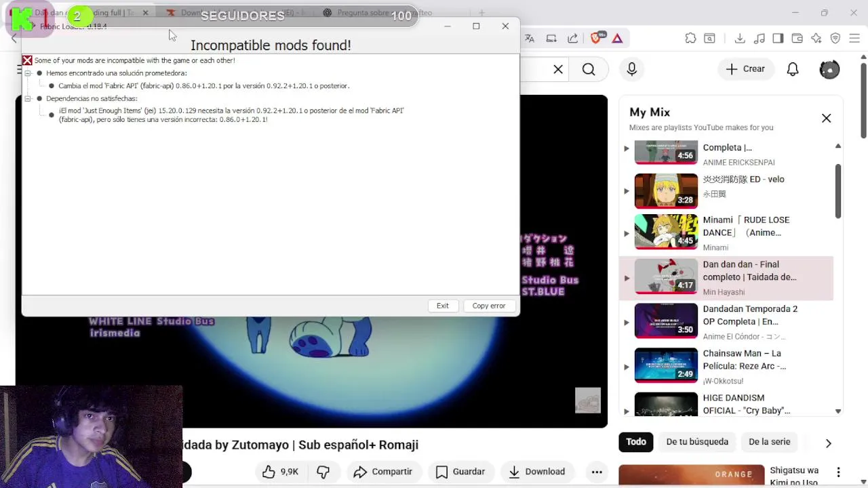Click the My Mix list scroll-up arrow

click(x=838, y=146)
